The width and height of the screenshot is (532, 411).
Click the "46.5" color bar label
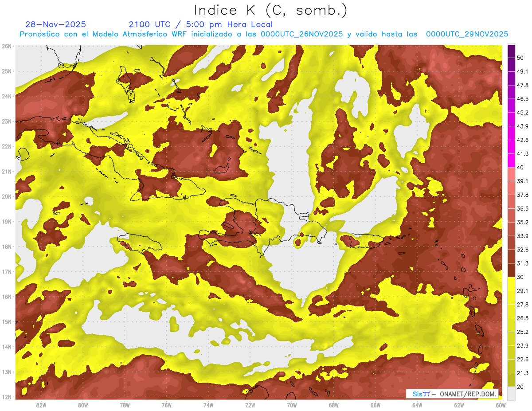523,99
